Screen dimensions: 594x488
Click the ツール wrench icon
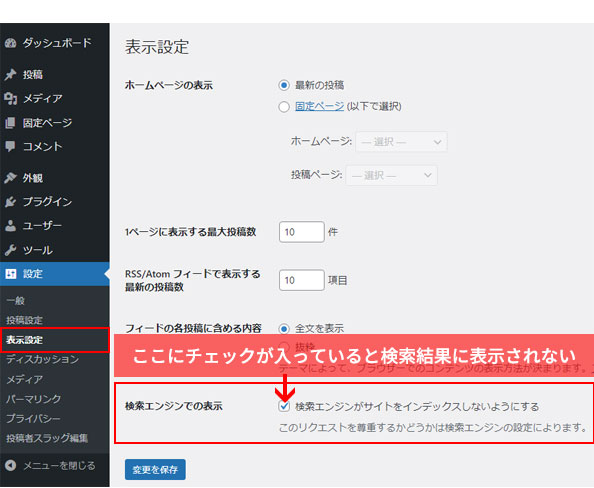click(x=11, y=250)
